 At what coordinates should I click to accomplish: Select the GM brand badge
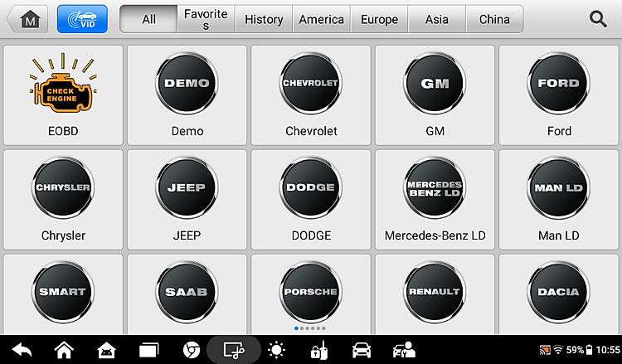[435, 83]
